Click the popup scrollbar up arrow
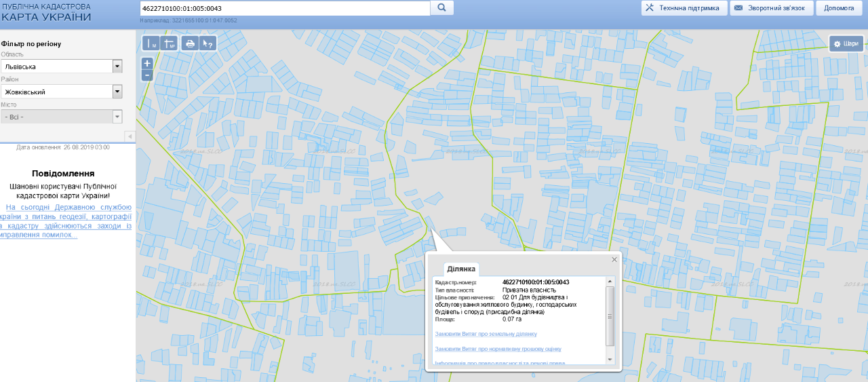Image resolution: width=868 pixels, height=382 pixels. 610,281
